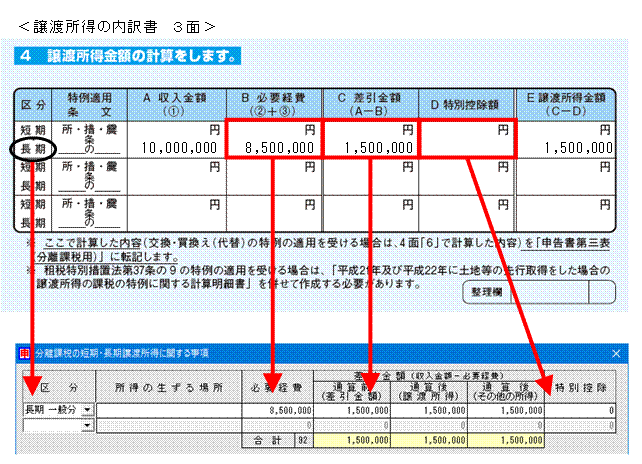Click 通算前(差引金額) cell in 長期 一般分 row
Viewport: 642px width, 464px height.
click(352, 410)
